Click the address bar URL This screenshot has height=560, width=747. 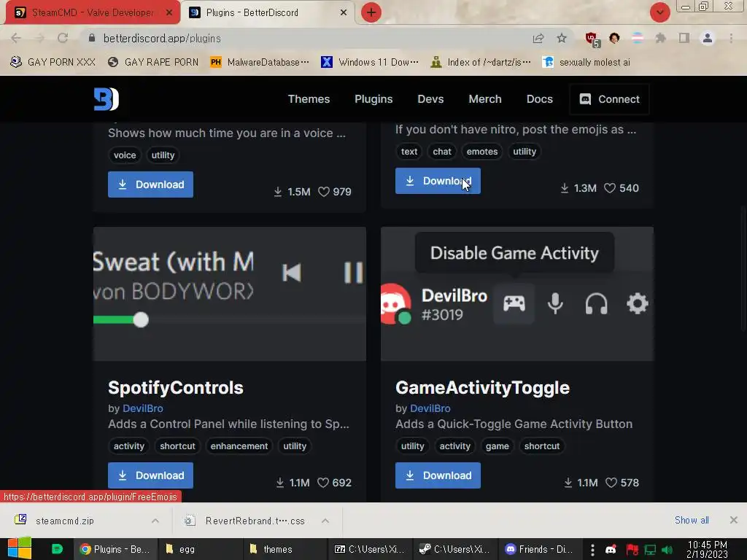pos(162,38)
